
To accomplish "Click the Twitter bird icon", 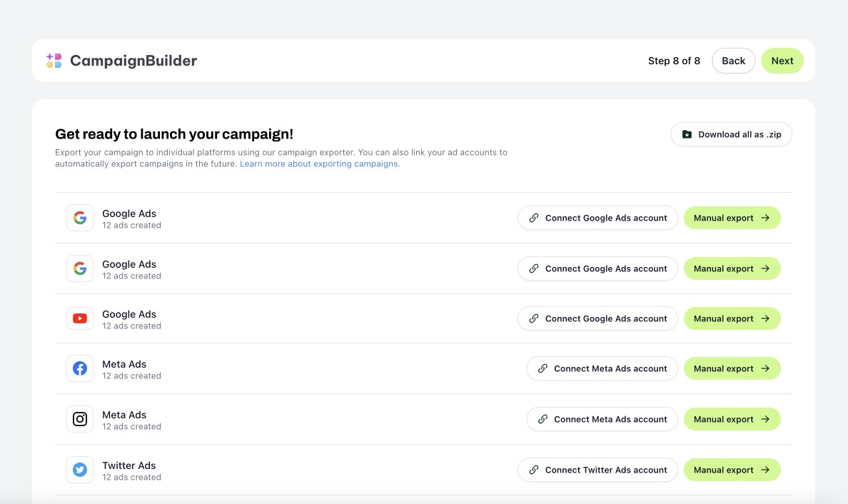I will (x=79, y=470).
